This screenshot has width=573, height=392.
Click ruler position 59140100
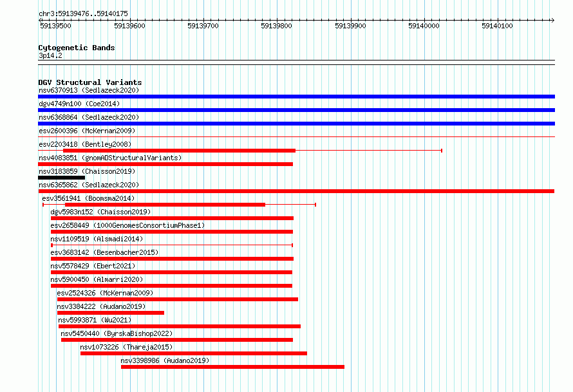(498, 26)
